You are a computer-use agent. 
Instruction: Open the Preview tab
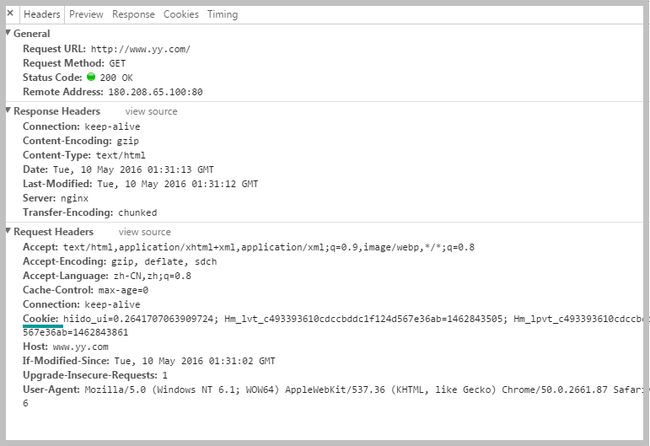click(86, 15)
